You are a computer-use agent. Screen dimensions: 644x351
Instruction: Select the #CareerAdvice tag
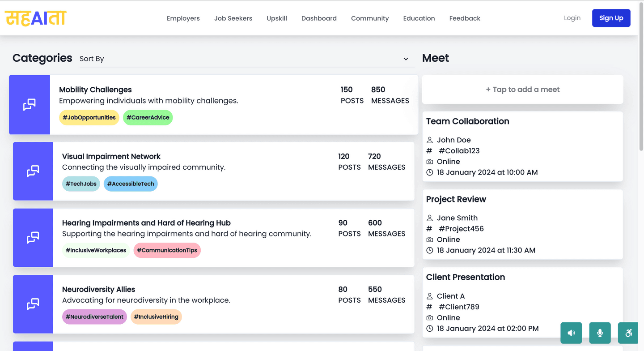click(148, 118)
